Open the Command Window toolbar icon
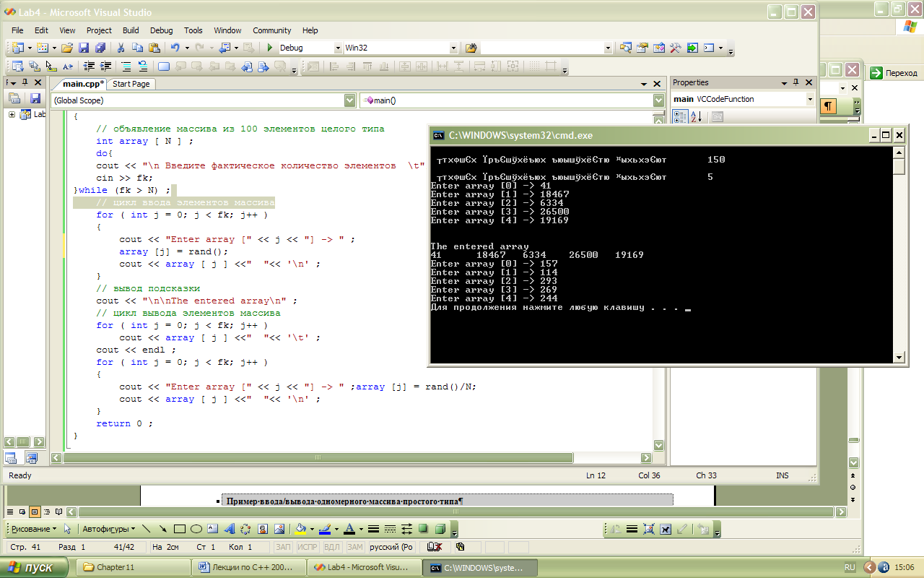Screen dimensions: 924x578 pyautogui.click(x=709, y=48)
